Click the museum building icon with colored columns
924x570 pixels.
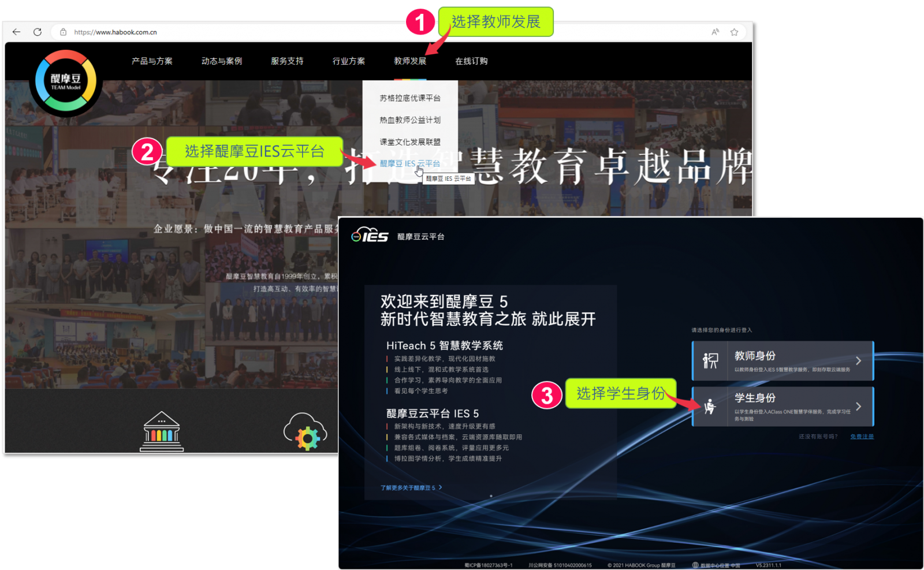(x=162, y=432)
